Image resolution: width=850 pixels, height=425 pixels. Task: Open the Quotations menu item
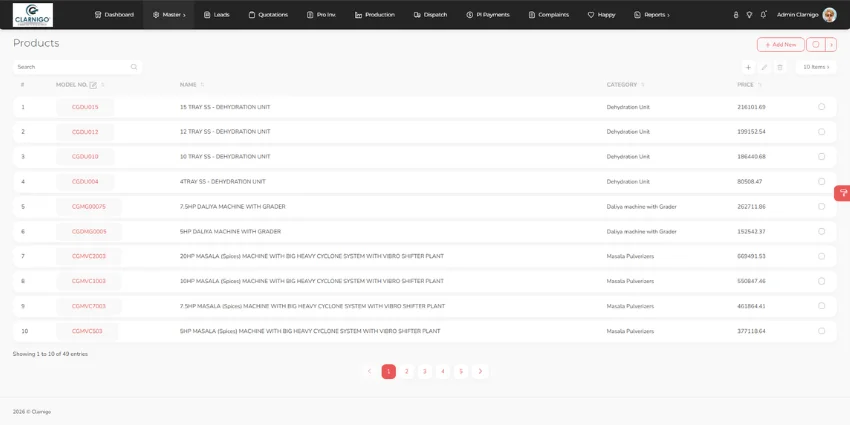pyautogui.click(x=268, y=15)
